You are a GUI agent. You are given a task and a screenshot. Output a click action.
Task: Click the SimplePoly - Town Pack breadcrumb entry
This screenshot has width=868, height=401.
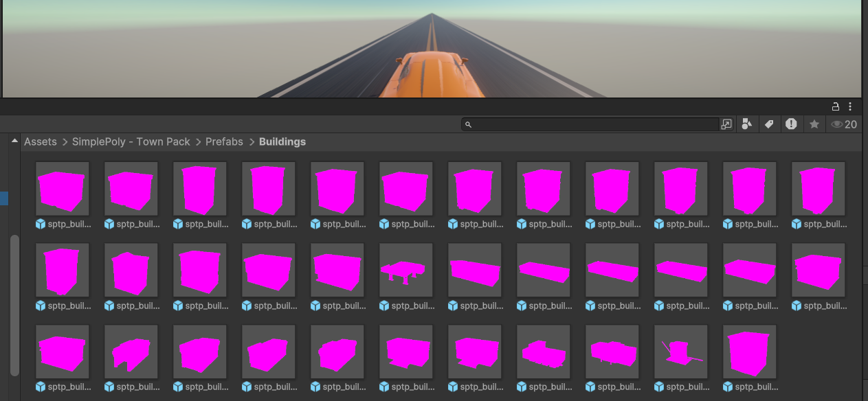pos(131,141)
